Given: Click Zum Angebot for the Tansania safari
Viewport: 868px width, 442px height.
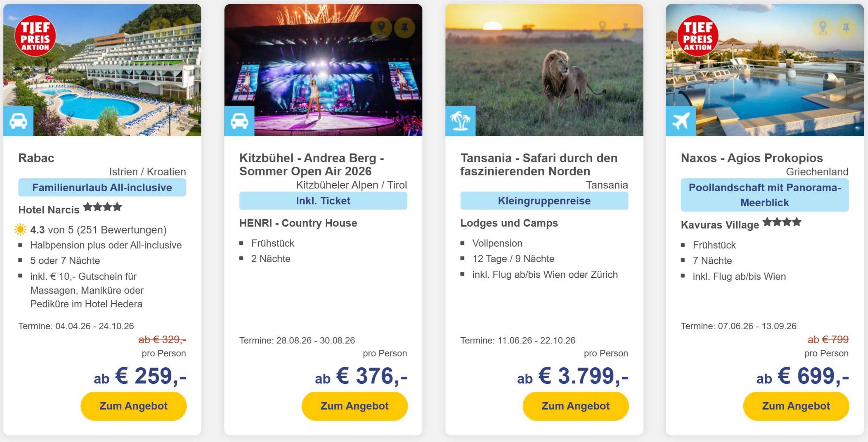Looking at the screenshot, I should (x=576, y=406).
